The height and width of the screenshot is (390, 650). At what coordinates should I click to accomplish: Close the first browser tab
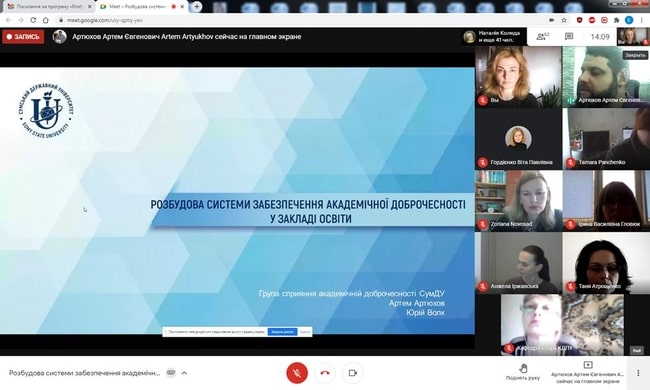point(90,7)
